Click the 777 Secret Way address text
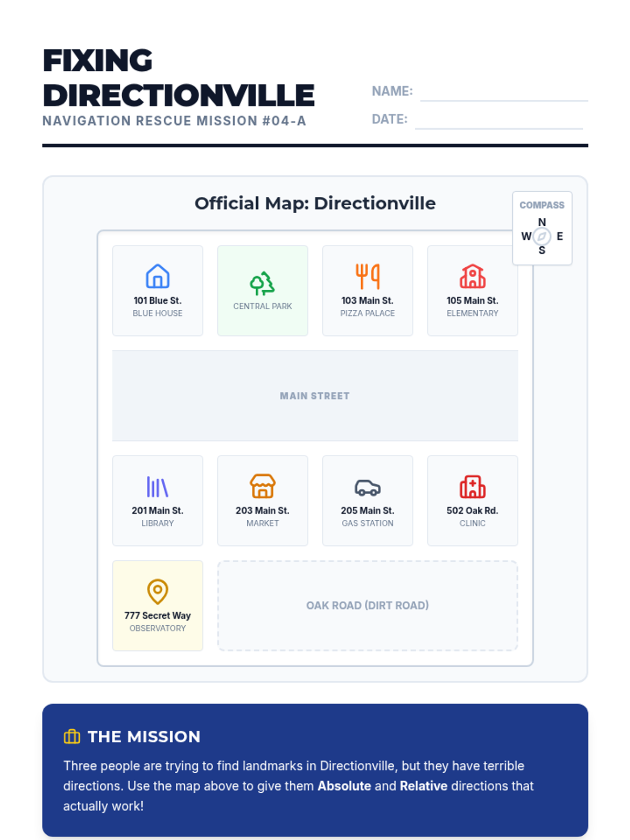Screen dimensions: 630x840 (x=157, y=615)
